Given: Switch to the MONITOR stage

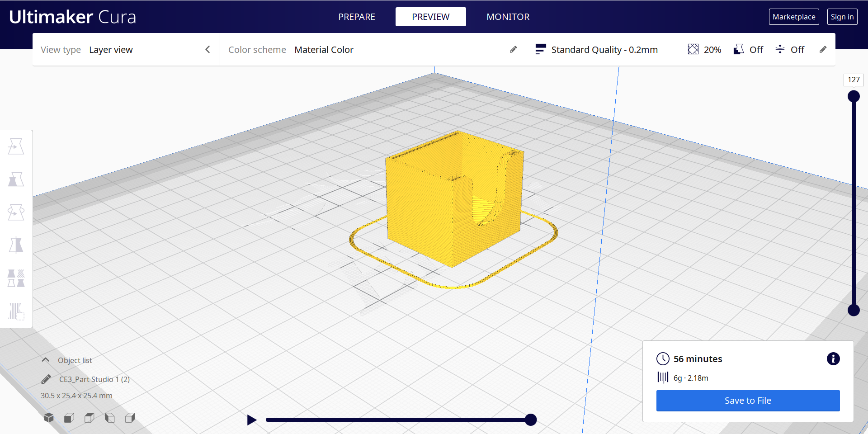Looking at the screenshot, I should 508,17.
